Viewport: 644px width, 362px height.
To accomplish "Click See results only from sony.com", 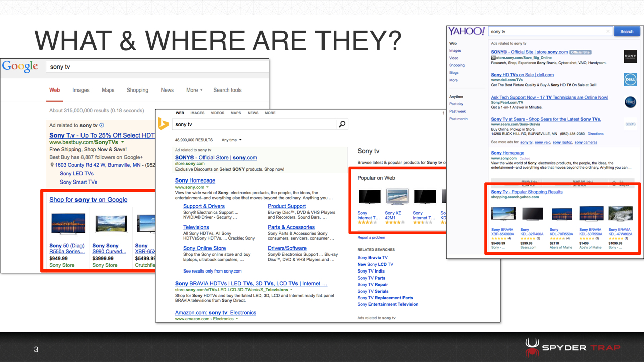I will click(211, 271).
